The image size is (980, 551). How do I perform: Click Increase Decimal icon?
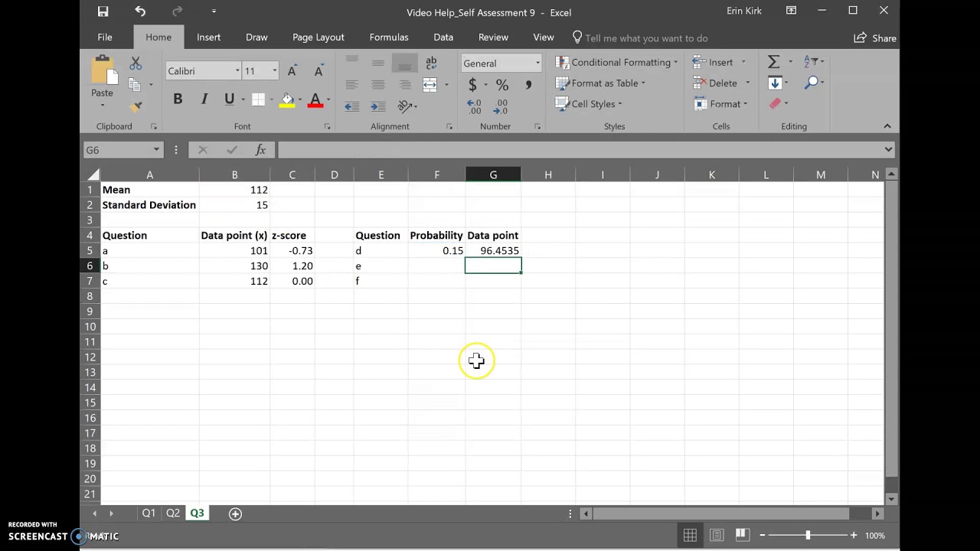pos(474,106)
